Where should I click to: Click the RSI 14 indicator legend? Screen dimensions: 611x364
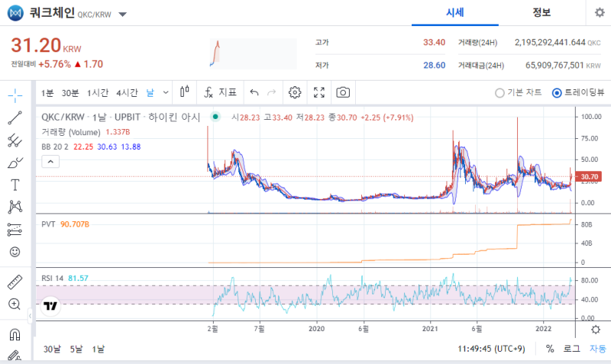[x=52, y=279]
